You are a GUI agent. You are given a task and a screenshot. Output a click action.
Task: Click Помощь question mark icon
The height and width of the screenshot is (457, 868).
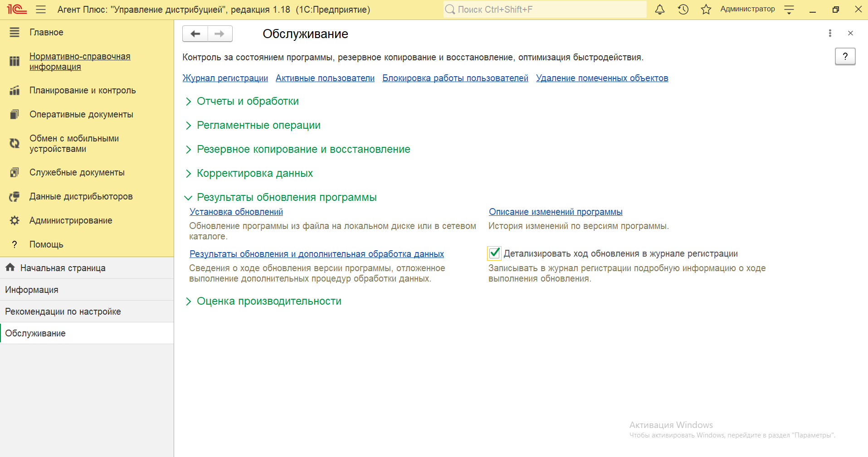pyautogui.click(x=15, y=244)
